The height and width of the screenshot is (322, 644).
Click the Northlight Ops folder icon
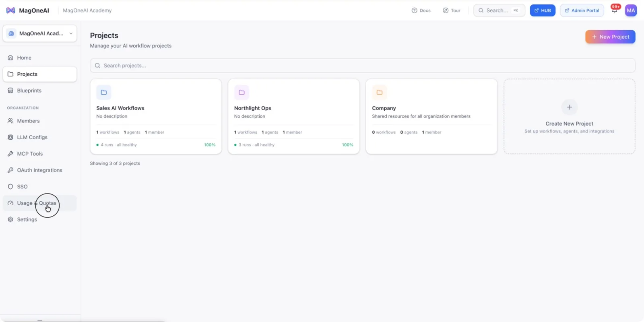point(242,92)
